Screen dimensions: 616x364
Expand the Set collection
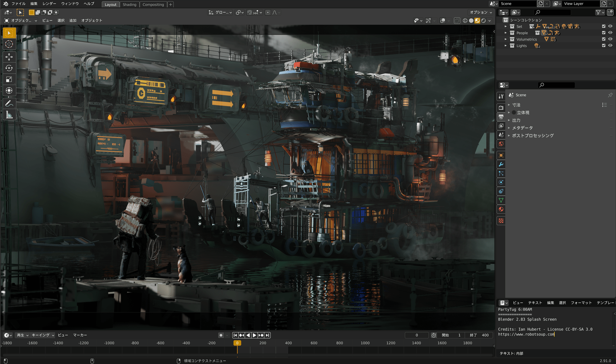(506, 27)
